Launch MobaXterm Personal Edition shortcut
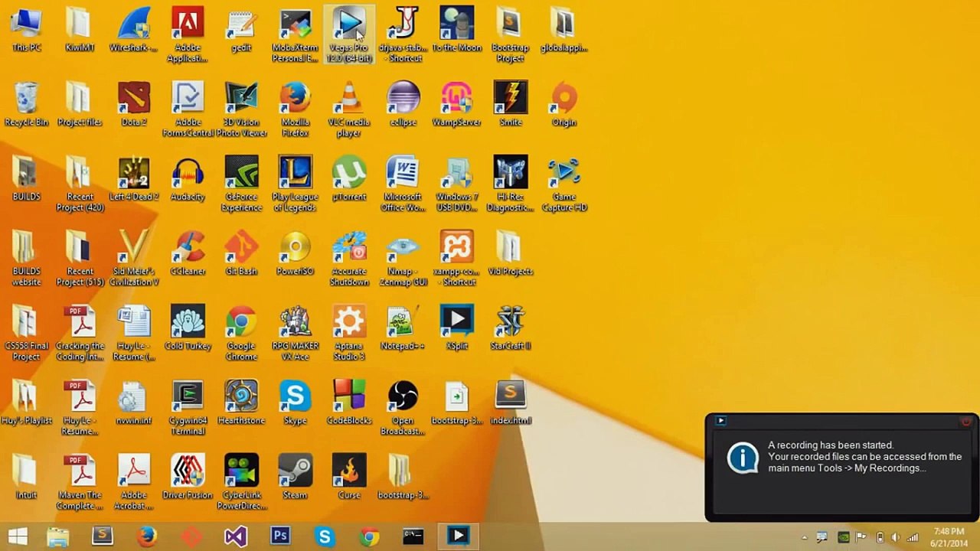Viewport: 980px width, 551px height. click(295, 35)
